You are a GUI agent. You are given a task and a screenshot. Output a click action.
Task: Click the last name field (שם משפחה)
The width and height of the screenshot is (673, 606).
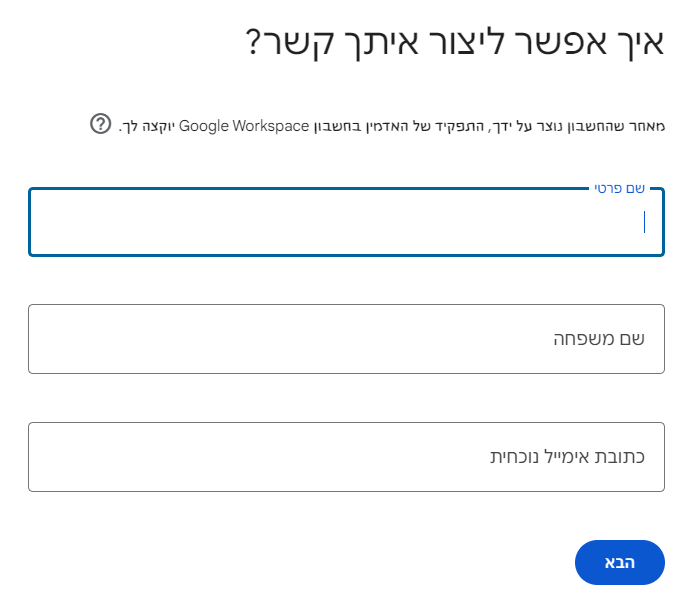click(346, 339)
